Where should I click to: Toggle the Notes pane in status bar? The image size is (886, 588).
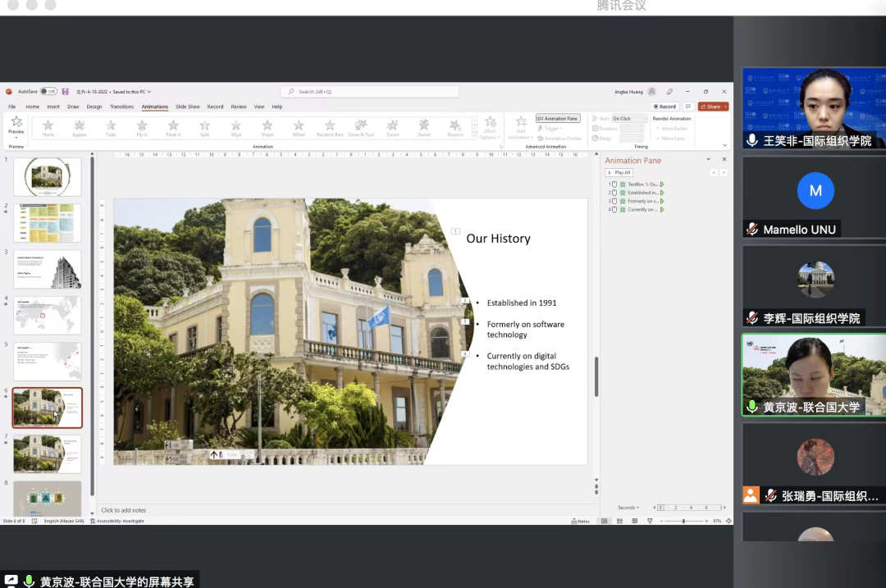click(579, 521)
